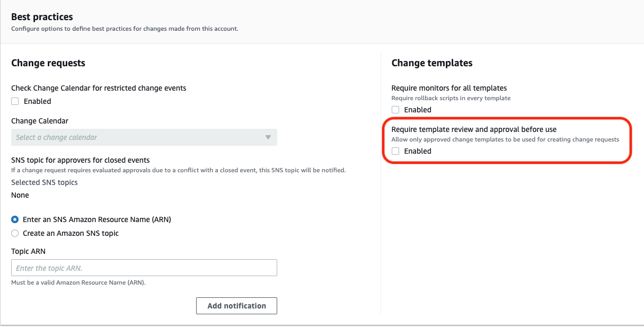Click the Topic ARN input field
The image size is (644, 327).
tap(144, 268)
